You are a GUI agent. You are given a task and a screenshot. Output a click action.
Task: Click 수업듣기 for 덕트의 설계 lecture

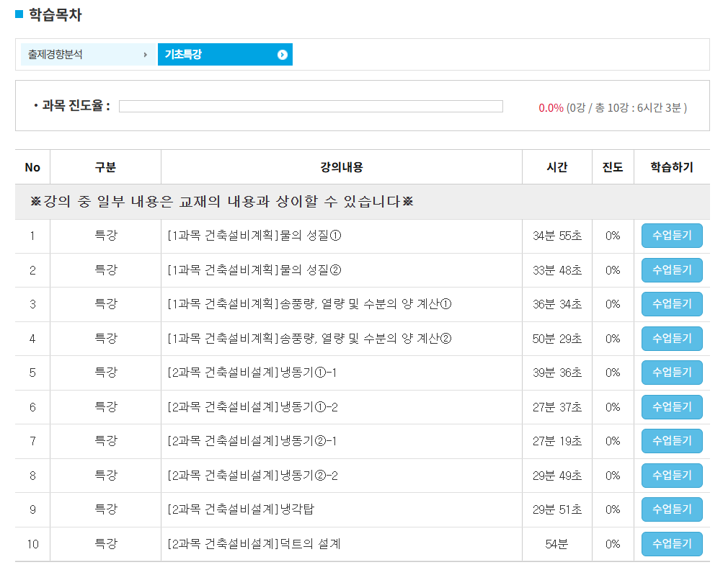(x=671, y=544)
